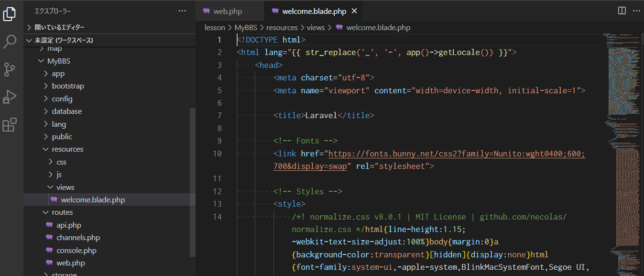Open Explorer views ellipsis menu
Image resolution: width=644 pixels, height=276 pixels.
point(182,10)
